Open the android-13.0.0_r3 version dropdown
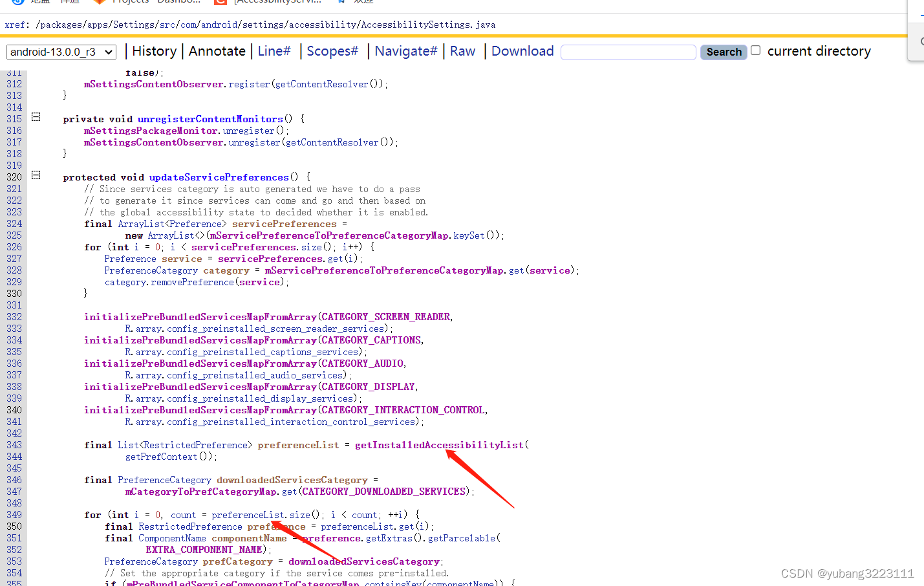 tap(60, 51)
